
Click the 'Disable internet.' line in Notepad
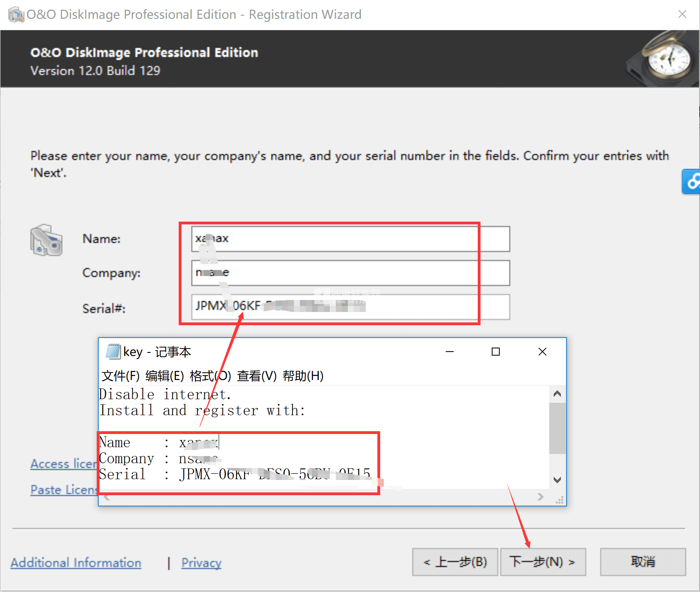click(165, 394)
